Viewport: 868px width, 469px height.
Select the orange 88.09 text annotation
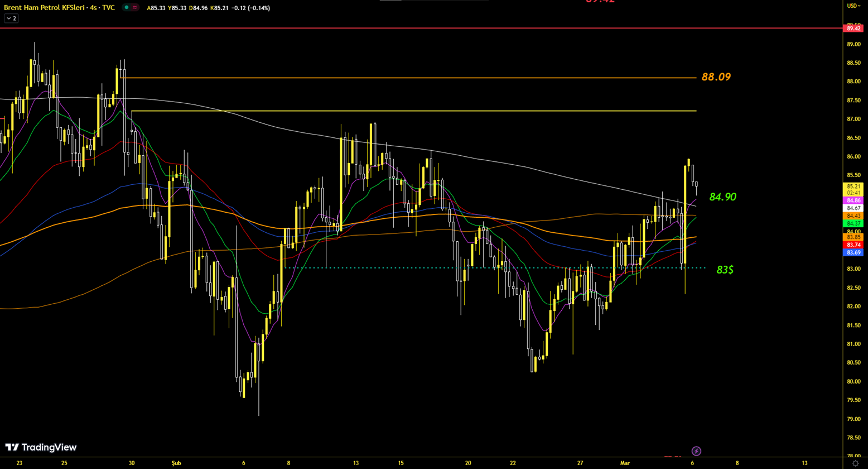coord(716,77)
